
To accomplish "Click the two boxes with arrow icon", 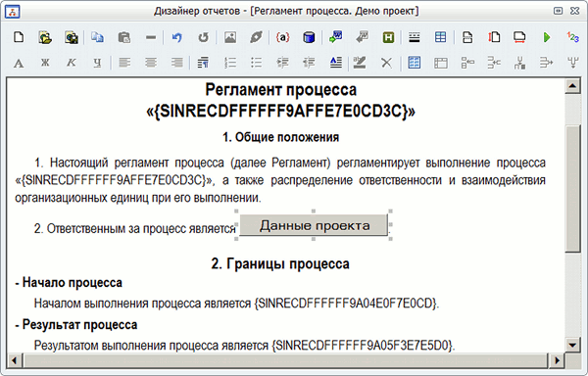I will 467,63.
